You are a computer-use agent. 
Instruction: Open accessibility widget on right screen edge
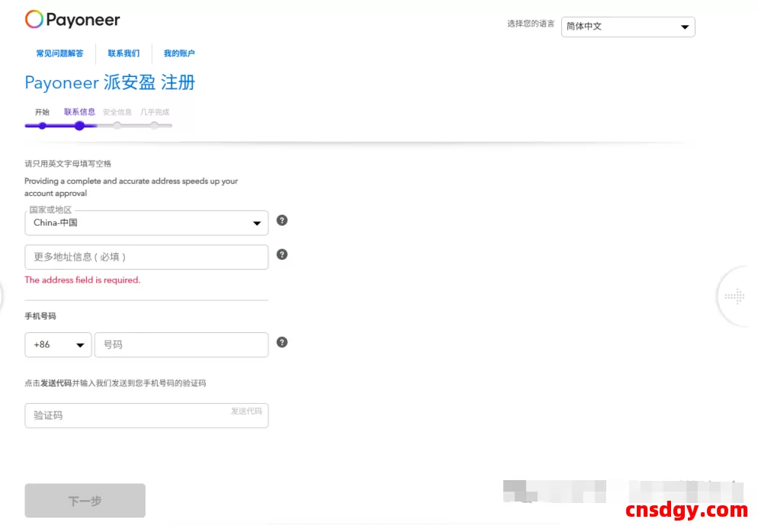(x=734, y=295)
